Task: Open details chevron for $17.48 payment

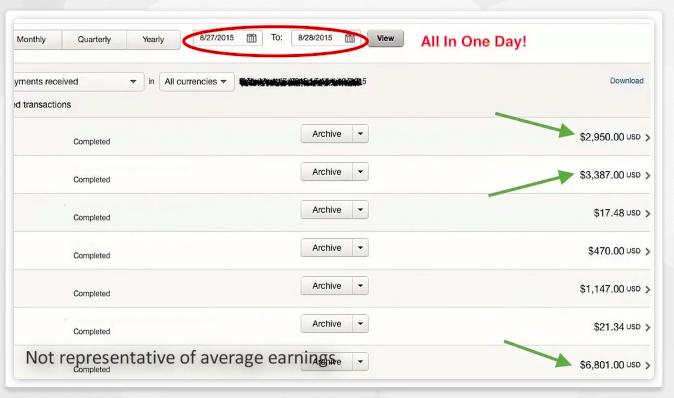Action: pyautogui.click(x=647, y=214)
